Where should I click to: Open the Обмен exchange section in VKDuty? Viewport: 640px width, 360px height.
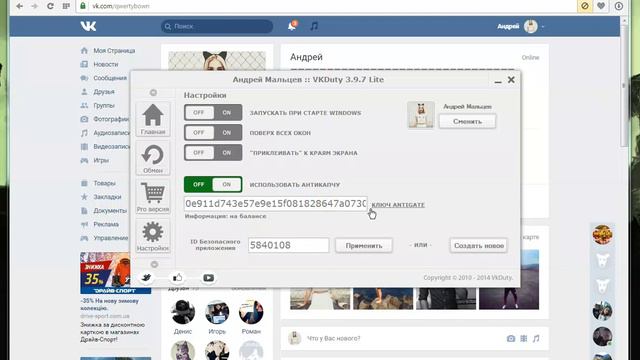(x=153, y=158)
